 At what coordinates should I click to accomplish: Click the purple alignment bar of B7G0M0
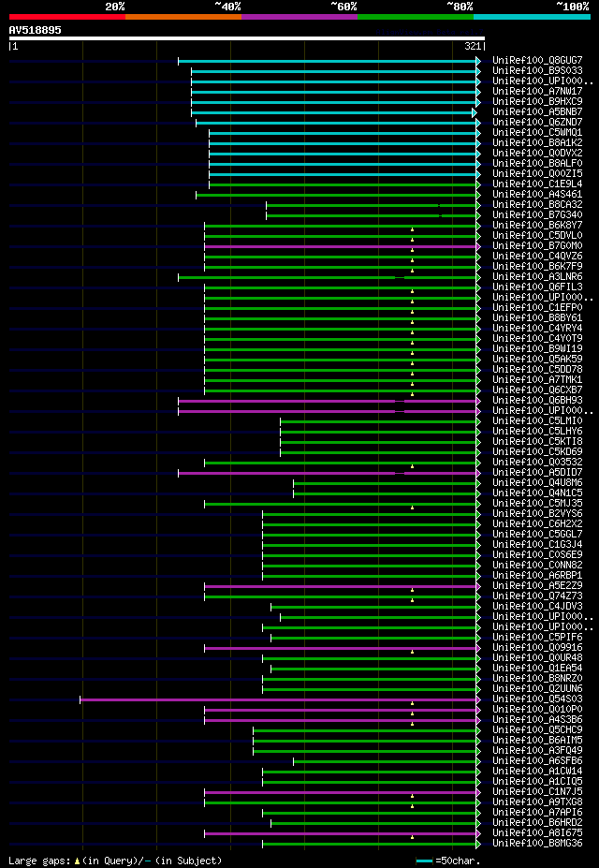[x=341, y=246]
